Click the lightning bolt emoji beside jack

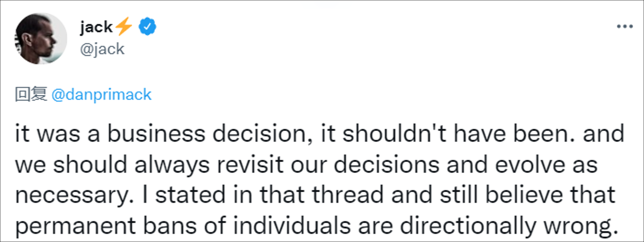click(124, 26)
